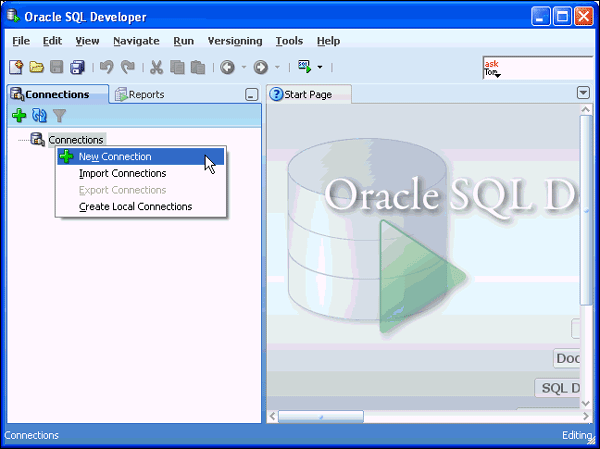Close the Oracle SQL Developer window

pos(584,16)
